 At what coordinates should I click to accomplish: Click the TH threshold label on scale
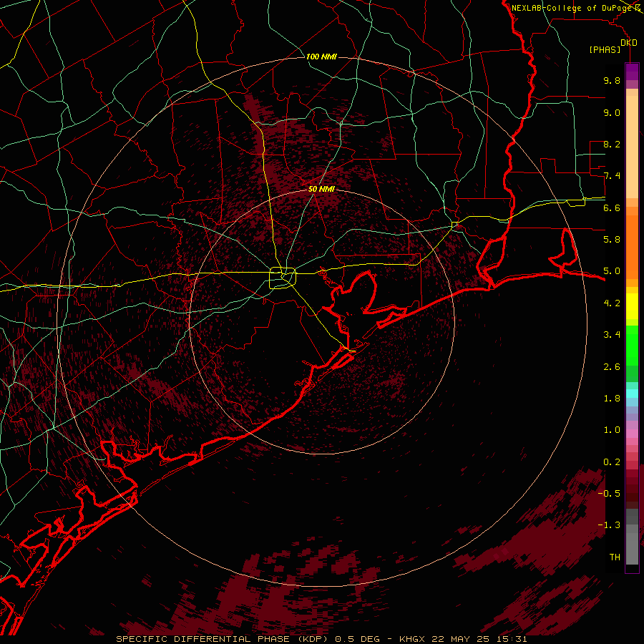615,557
